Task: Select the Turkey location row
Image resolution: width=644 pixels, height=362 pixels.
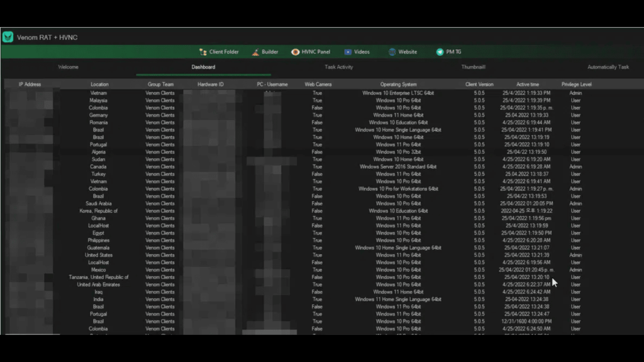Action: coord(98,174)
